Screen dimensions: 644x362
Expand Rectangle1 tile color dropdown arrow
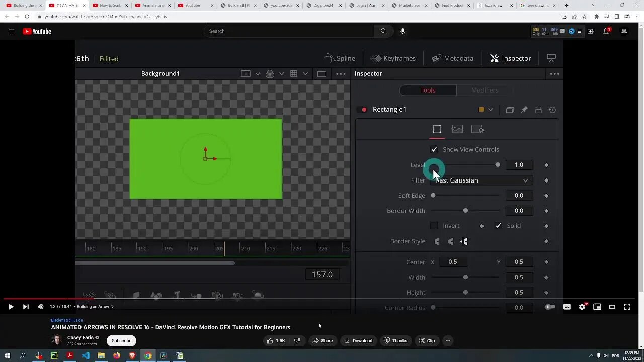[x=491, y=110]
